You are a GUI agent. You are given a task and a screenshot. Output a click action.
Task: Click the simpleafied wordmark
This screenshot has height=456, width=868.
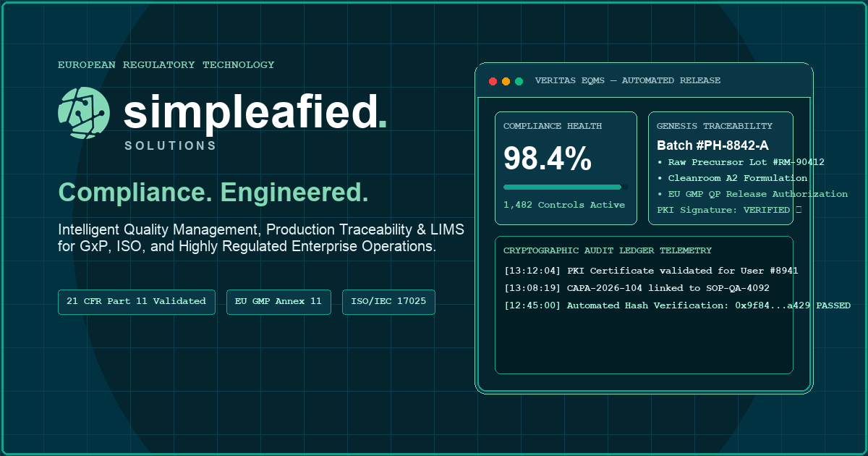coord(255,111)
